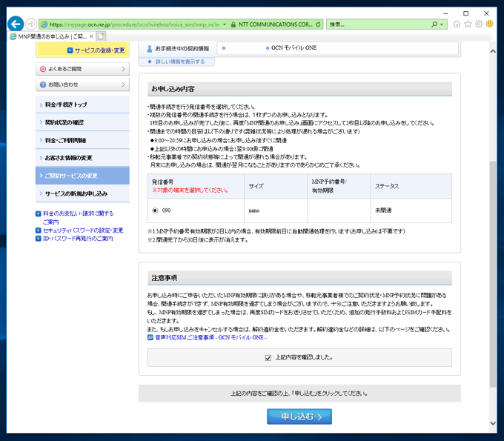Close the MNP開通のお申し込み tab
The width and height of the screenshot is (504, 441).
91,36
